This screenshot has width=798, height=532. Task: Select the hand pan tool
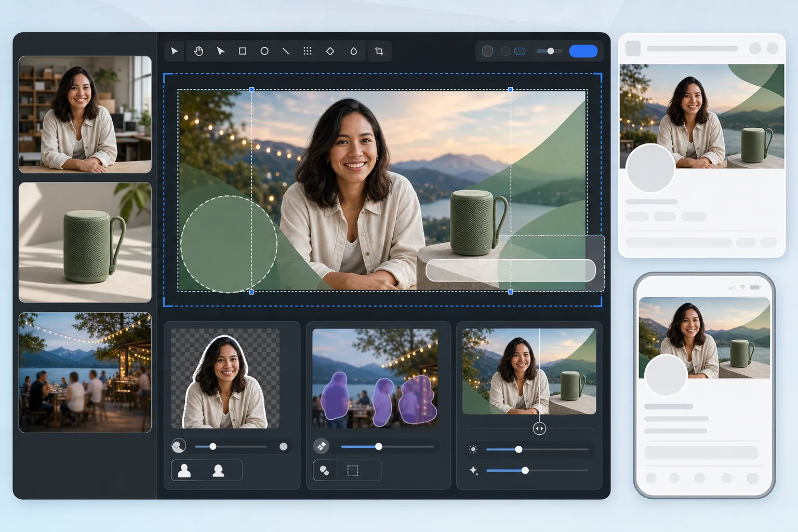[198, 51]
